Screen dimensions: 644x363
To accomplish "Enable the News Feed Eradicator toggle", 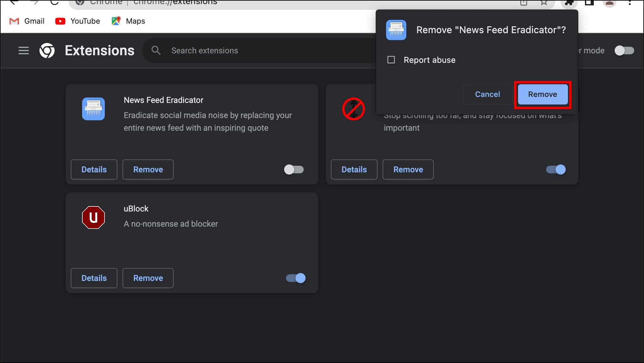I will [294, 170].
